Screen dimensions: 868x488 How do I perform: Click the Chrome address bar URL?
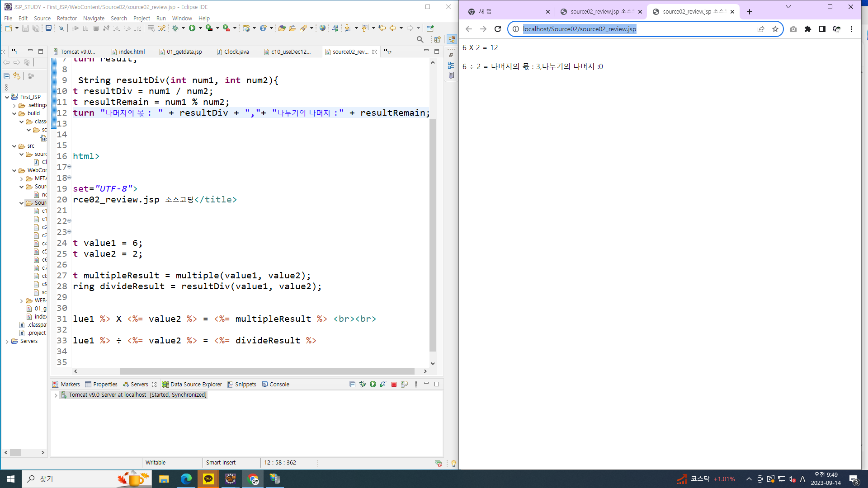[x=579, y=29]
